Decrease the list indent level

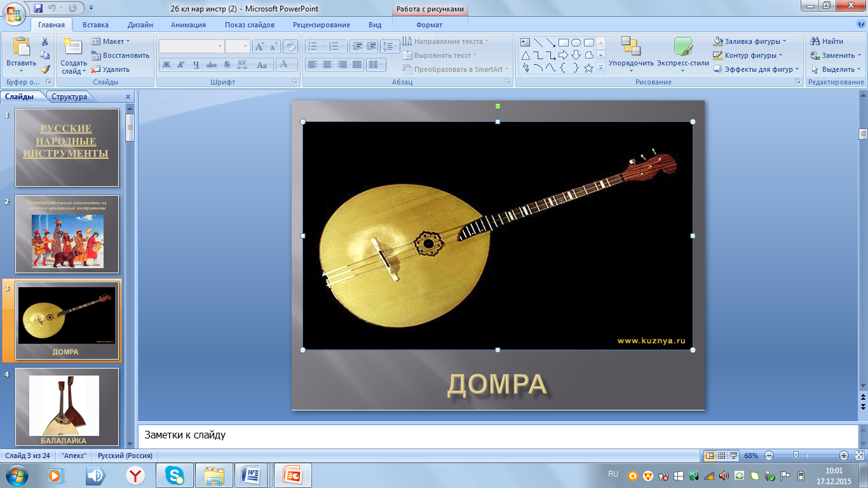[356, 46]
